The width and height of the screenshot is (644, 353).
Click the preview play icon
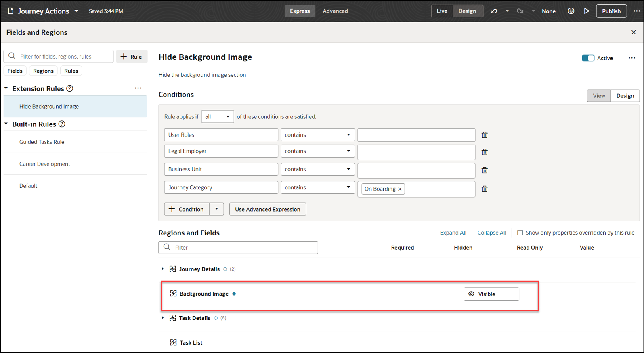pyautogui.click(x=587, y=11)
